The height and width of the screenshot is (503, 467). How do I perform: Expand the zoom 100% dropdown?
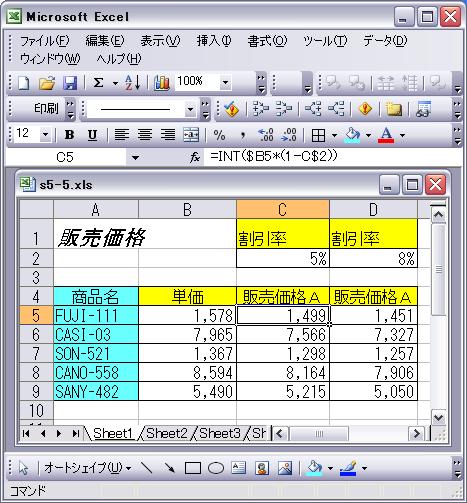coord(226,82)
